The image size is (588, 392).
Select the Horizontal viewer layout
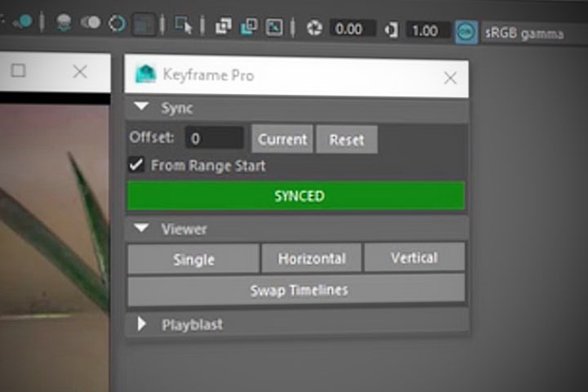pos(311,259)
